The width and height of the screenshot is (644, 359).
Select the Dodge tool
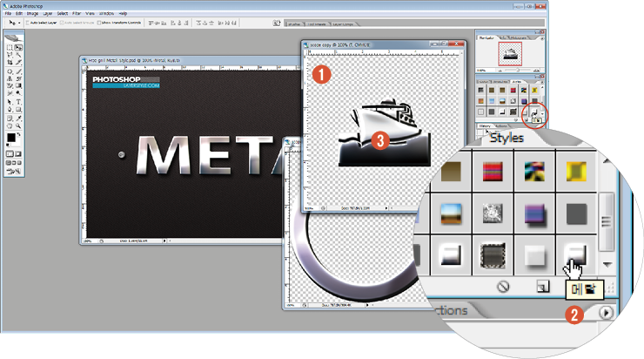18,93
